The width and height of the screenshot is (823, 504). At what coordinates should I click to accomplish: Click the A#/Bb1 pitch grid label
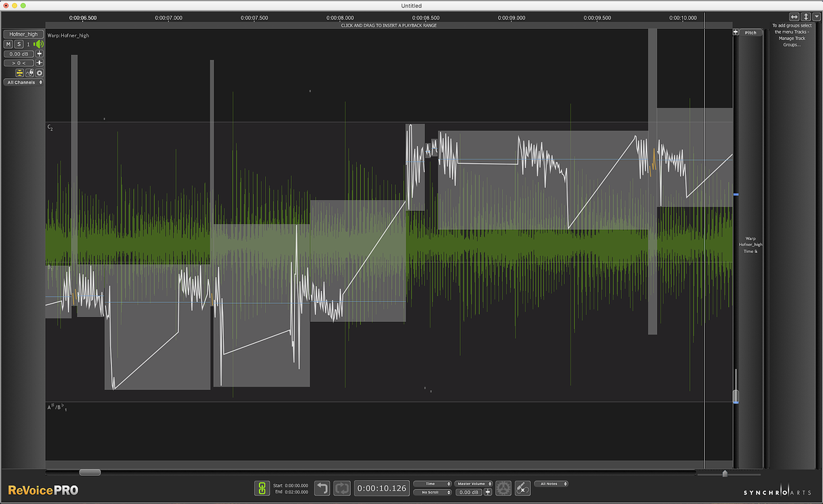(x=57, y=407)
